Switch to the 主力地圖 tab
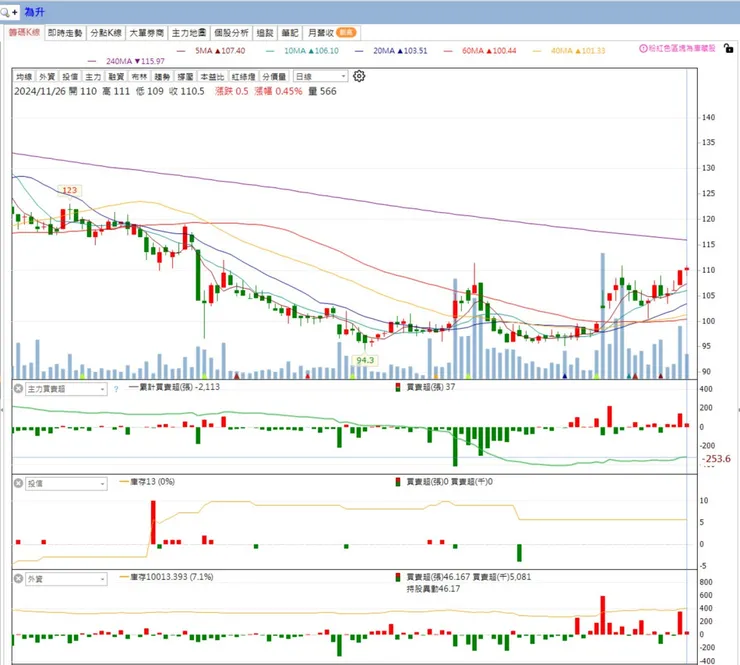Image resolution: width=740 pixels, height=665 pixels. [189, 33]
